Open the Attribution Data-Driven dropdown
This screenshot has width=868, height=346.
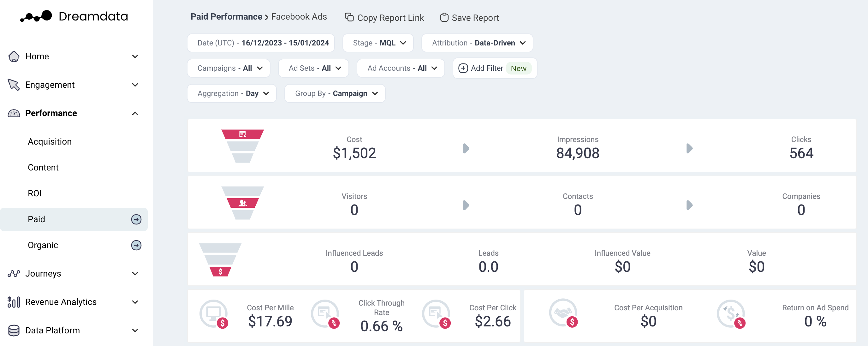(x=477, y=43)
